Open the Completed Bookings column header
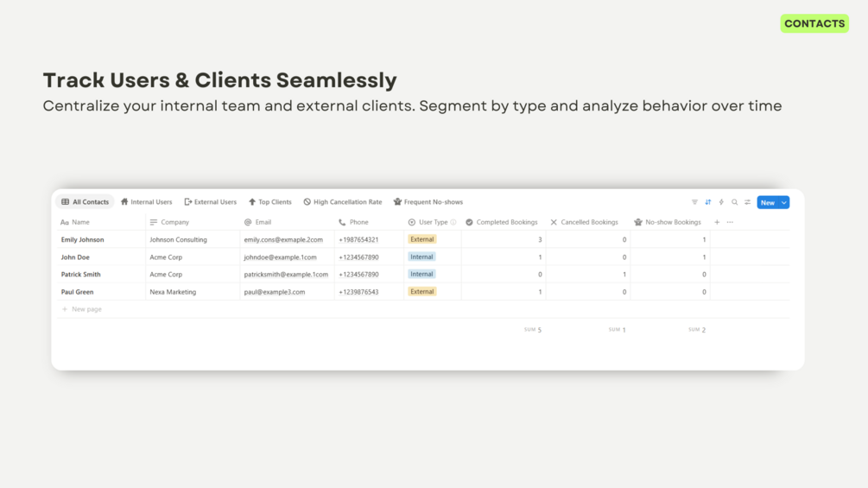 tap(502, 223)
